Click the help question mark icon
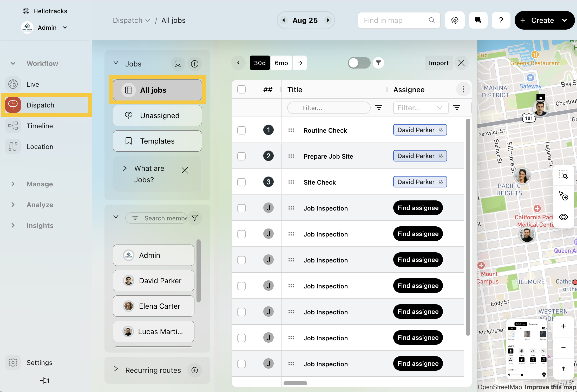Image resolution: width=577 pixels, height=392 pixels. pyautogui.click(x=501, y=20)
